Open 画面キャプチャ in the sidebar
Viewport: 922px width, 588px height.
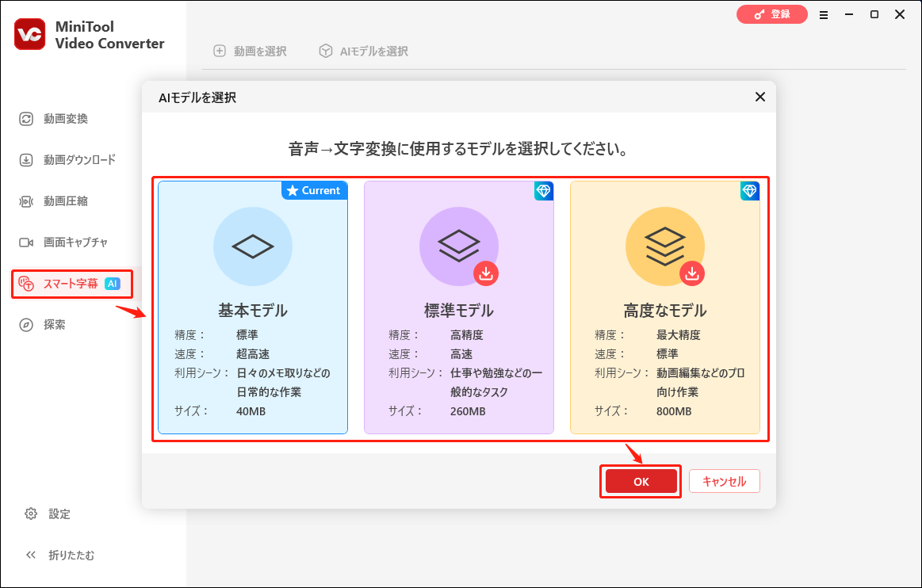tap(63, 242)
